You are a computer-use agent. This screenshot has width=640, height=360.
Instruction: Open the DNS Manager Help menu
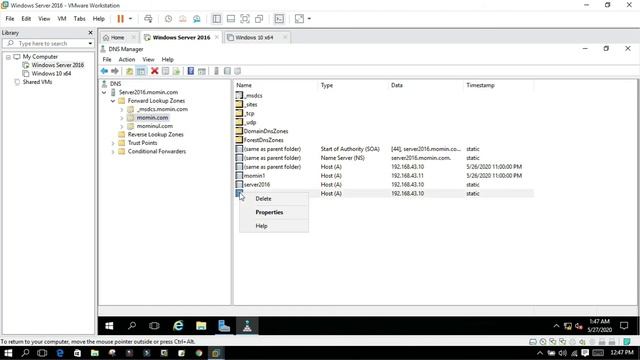167,60
